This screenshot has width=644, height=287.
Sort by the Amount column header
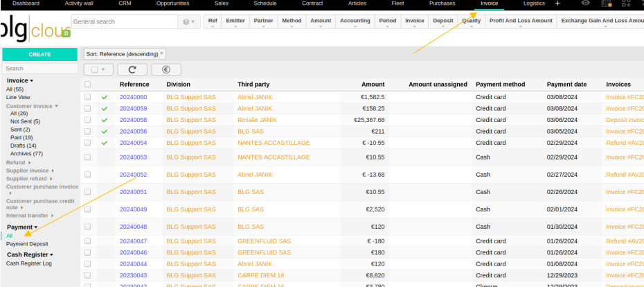click(x=373, y=85)
